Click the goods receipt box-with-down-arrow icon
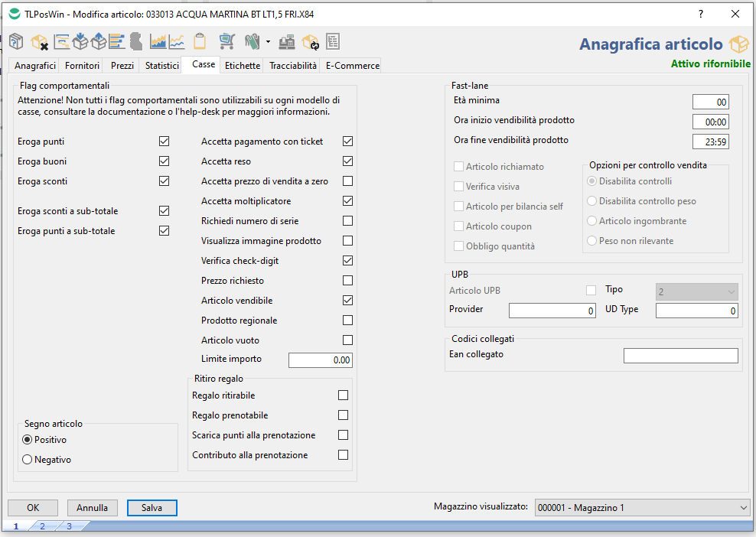 pyautogui.click(x=80, y=41)
